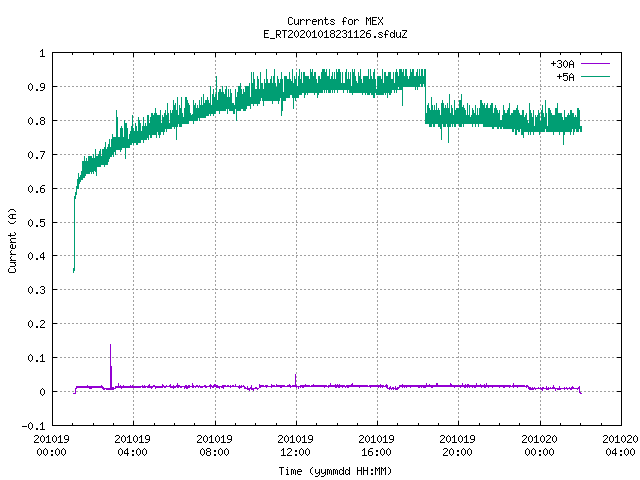The width and height of the screenshot is (640, 480).
Task: Click the y-axis tick label 0.7
Action: [x=36, y=155]
